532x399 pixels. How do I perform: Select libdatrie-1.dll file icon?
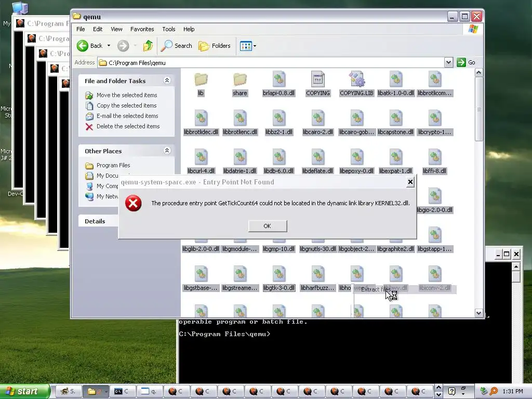click(240, 157)
